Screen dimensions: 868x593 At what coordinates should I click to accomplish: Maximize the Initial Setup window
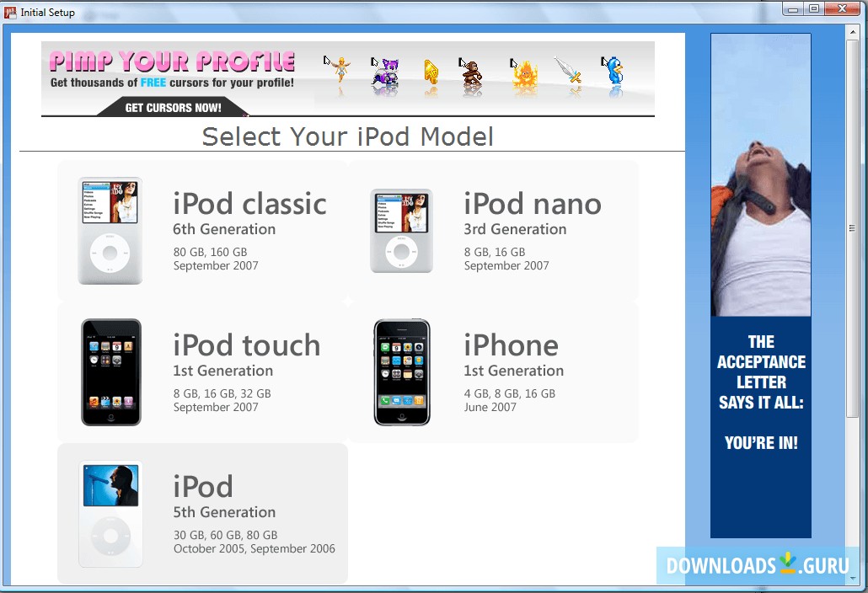[814, 9]
